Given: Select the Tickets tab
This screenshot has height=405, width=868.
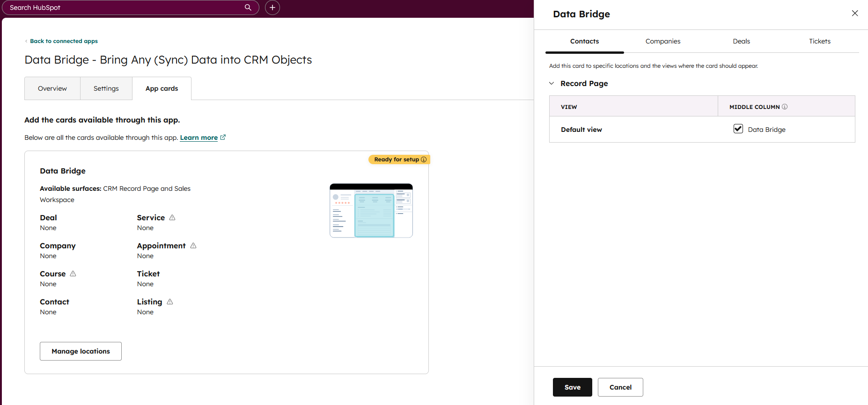Looking at the screenshot, I should 820,41.
